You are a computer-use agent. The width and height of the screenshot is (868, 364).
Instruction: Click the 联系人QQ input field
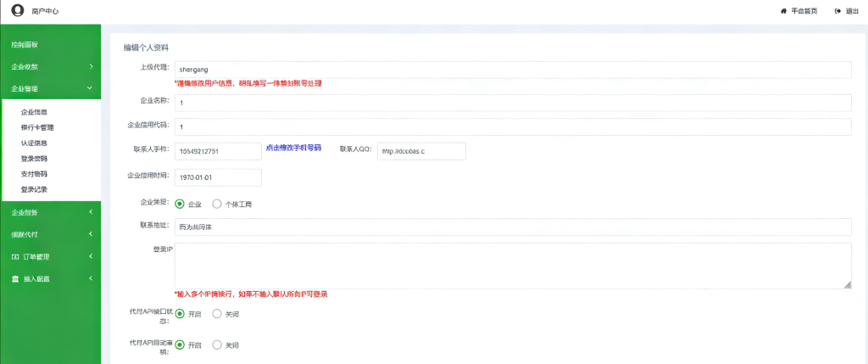click(421, 151)
